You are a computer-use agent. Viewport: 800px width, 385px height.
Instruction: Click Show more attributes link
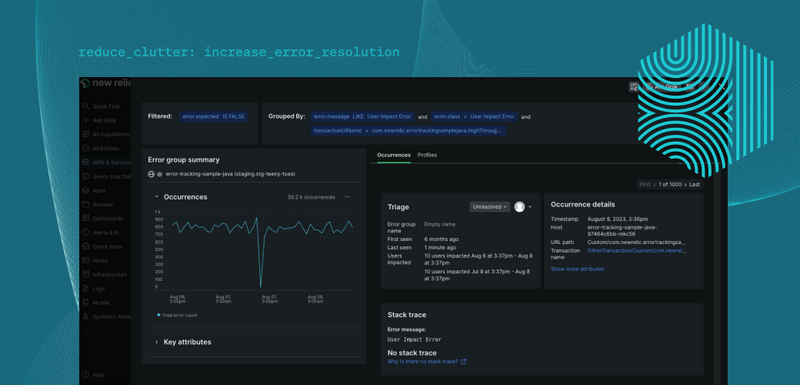click(x=577, y=269)
